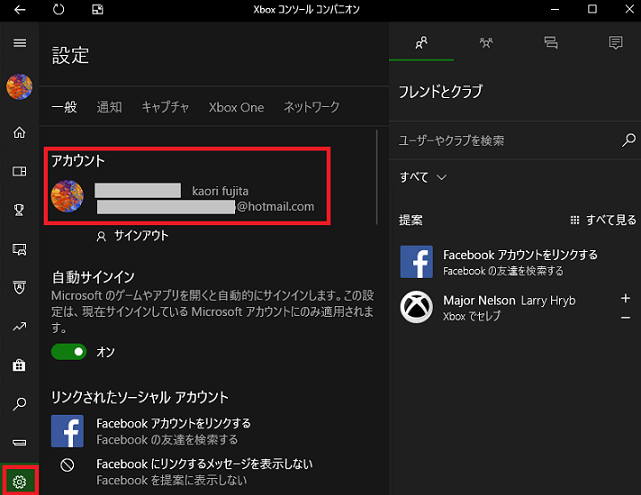Click the account avatar in アカウント section
Screen dimensions: 641x495
67,196
